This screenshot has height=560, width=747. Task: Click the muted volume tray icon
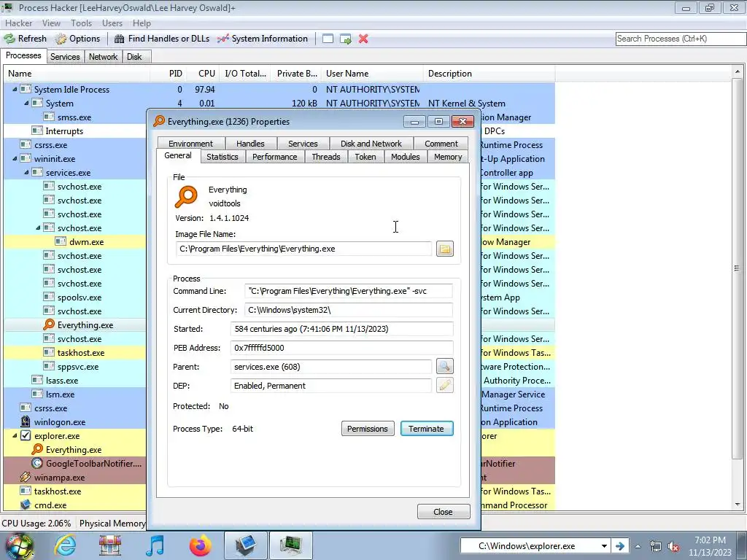coord(673,547)
